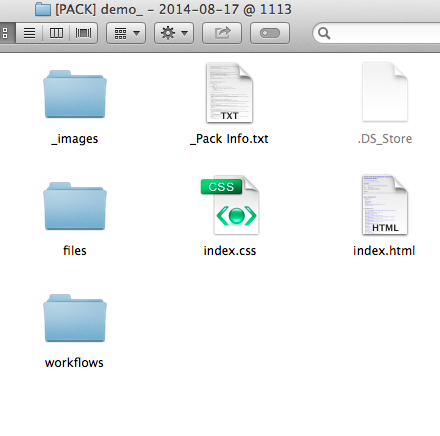Click the '_Pack Info.txt' name label
Screen dimensions: 440x436
coord(229,139)
